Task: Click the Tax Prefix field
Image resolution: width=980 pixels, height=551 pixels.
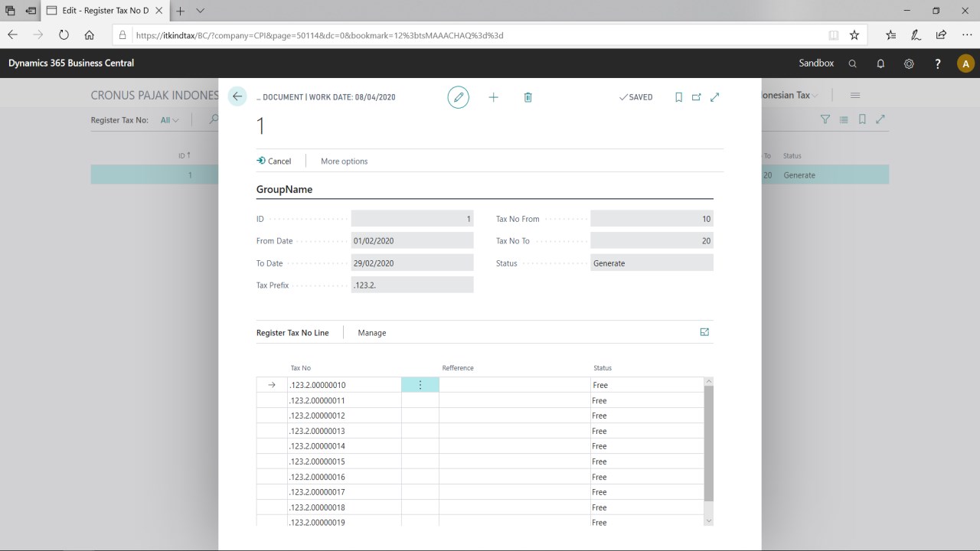Action: [x=412, y=285]
